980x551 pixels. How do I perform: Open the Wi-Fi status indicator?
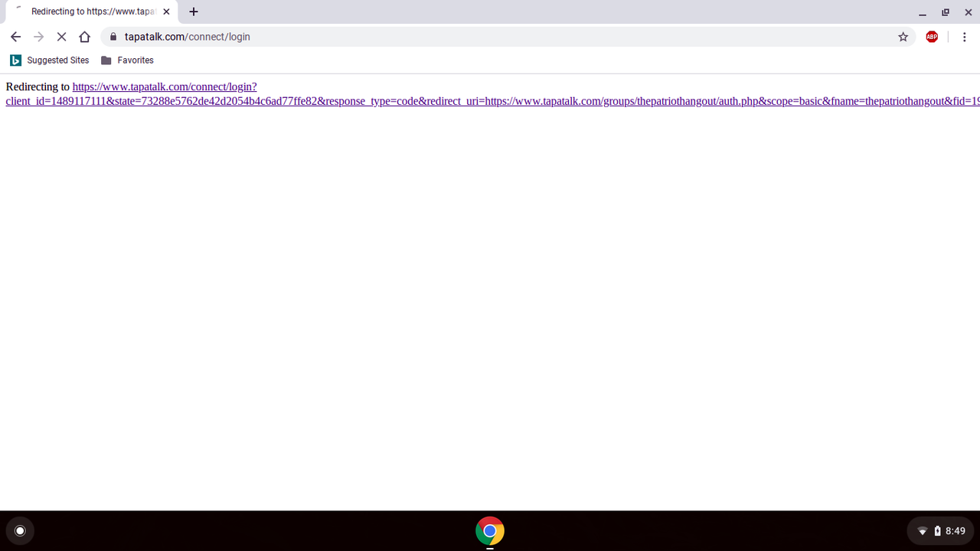coord(923,531)
